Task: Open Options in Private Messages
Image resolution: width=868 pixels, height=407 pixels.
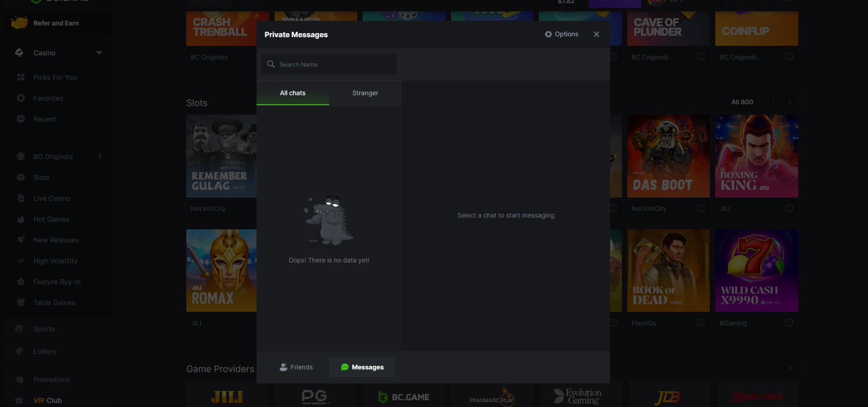Action: pyautogui.click(x=562, y=34)
